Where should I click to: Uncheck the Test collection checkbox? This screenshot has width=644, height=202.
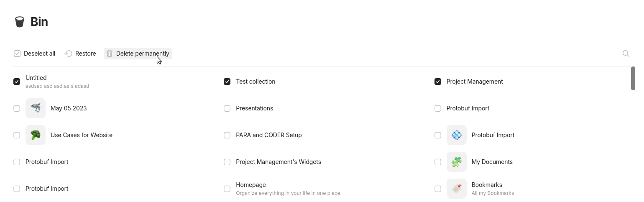tap(227, 82)
